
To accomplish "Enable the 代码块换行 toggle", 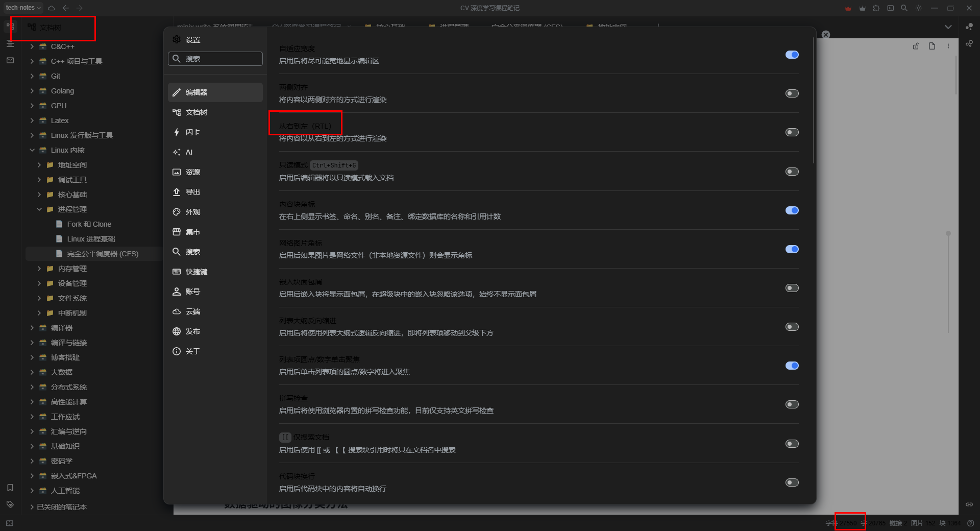I will pyautogui.click(x=792, y=482).
